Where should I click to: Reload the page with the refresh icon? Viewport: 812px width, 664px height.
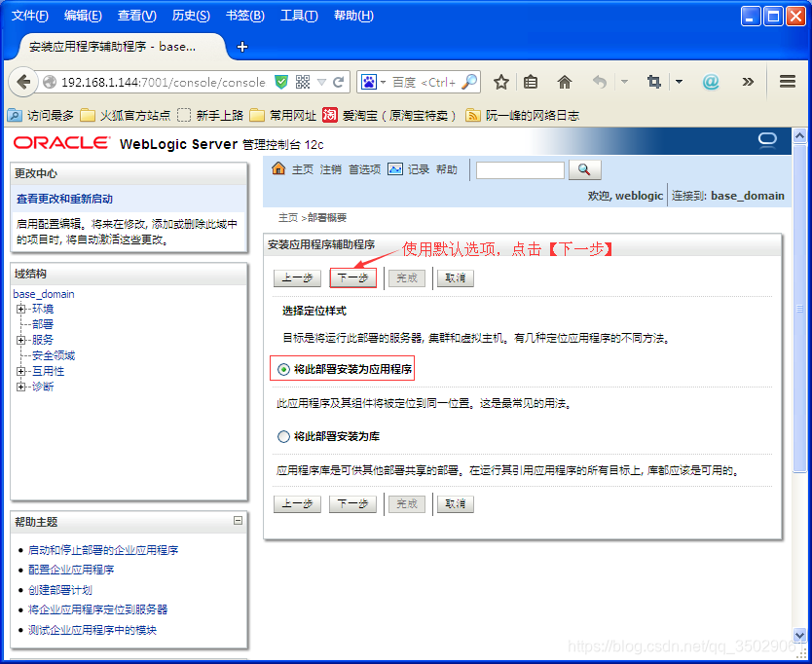(x=339, y=82)
